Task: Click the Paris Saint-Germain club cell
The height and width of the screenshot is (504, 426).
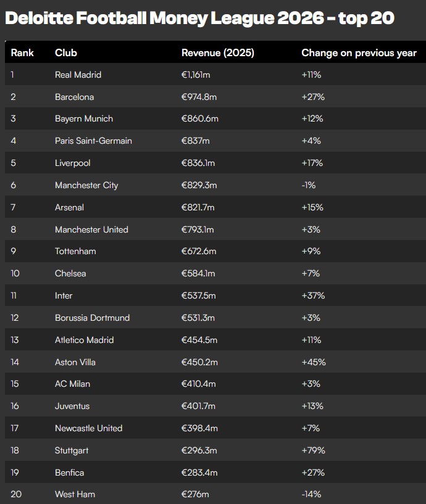Action: 93,141
